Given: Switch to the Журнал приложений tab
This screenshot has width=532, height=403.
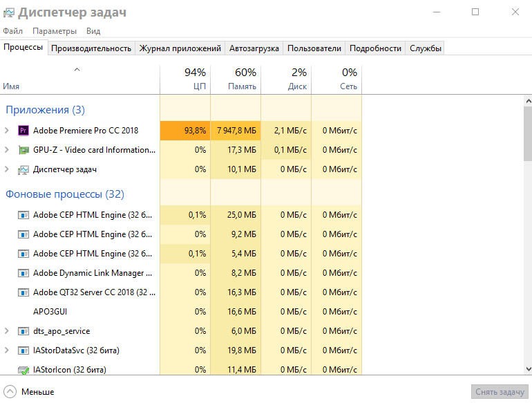Looking at the screenshot, I should pyautogui.click(x=180, y=48).
